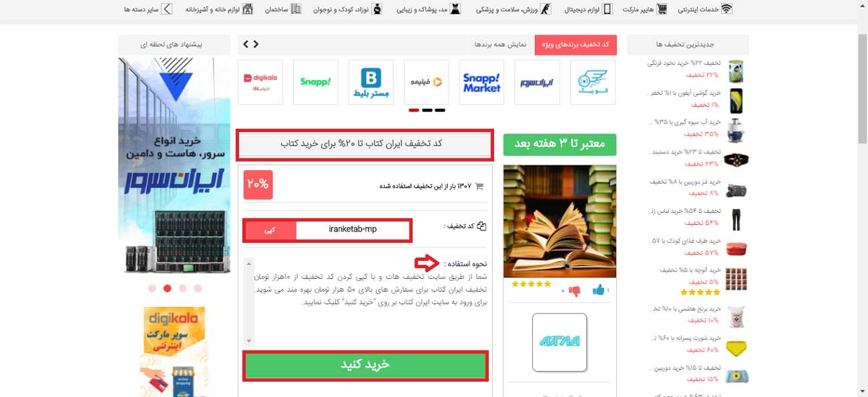Viewport: 868px width, 397px height.
Task: Open the Digikala brand logo
Action: click(x=260, y=82)
